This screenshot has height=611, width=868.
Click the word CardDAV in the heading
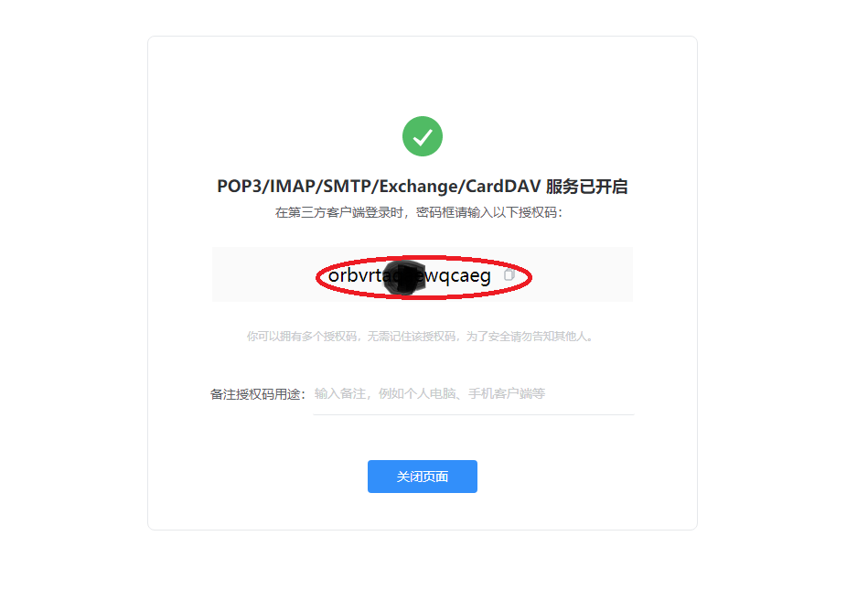click(503, 187)
